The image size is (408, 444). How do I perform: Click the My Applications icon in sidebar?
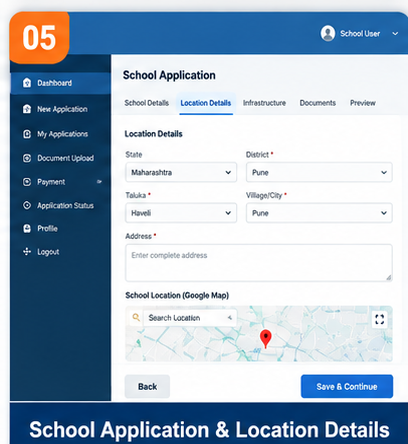pos(27,134)
